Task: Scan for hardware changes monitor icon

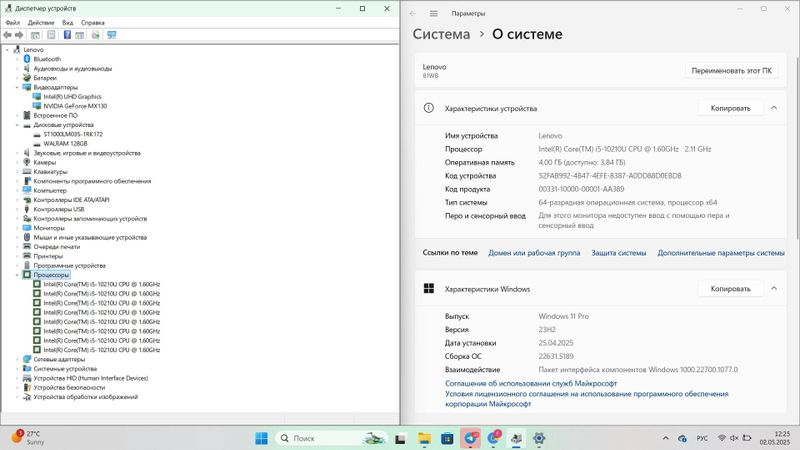Action: coord(112,35)
